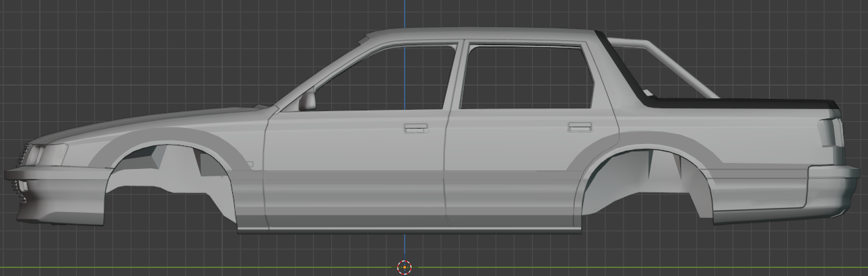868x276 pixels.
Task: Select the rear door handle on the car
Action: pyautogui.click(x=579, y=126)
